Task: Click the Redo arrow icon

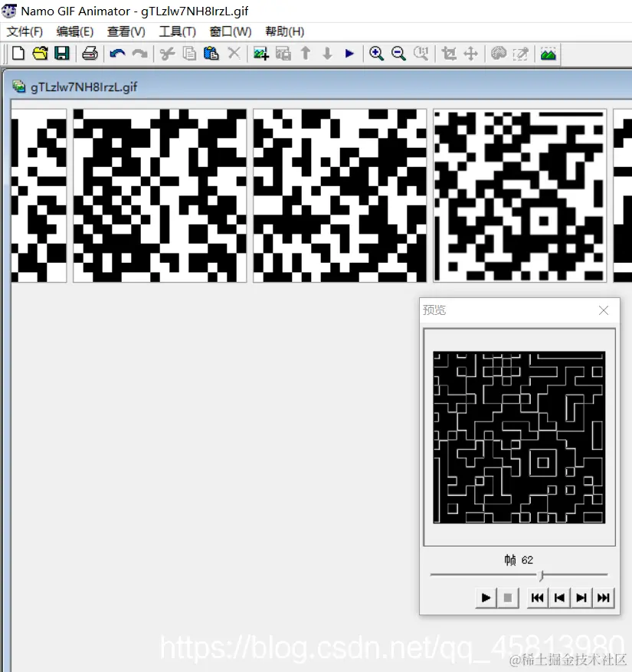Action: click(x=139, y=54)
